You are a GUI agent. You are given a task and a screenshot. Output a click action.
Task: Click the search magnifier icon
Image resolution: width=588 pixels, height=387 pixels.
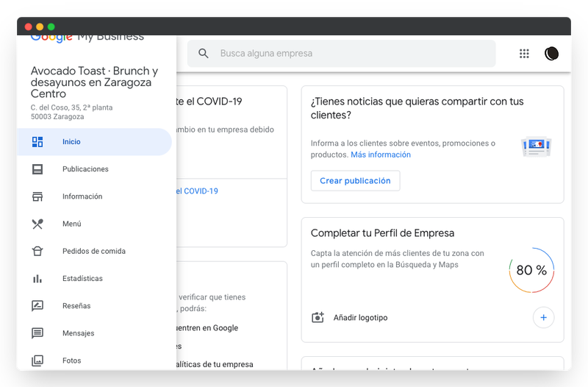pos(204,53)
